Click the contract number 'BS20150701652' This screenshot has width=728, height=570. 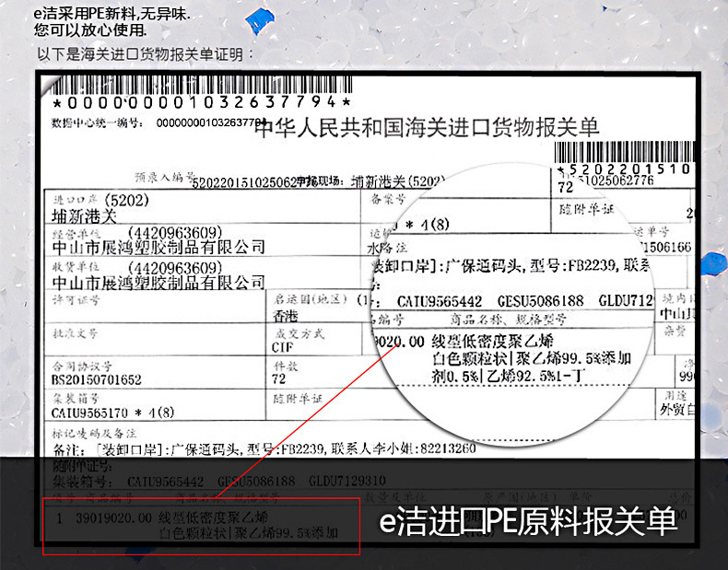click(x=96, y=379)
